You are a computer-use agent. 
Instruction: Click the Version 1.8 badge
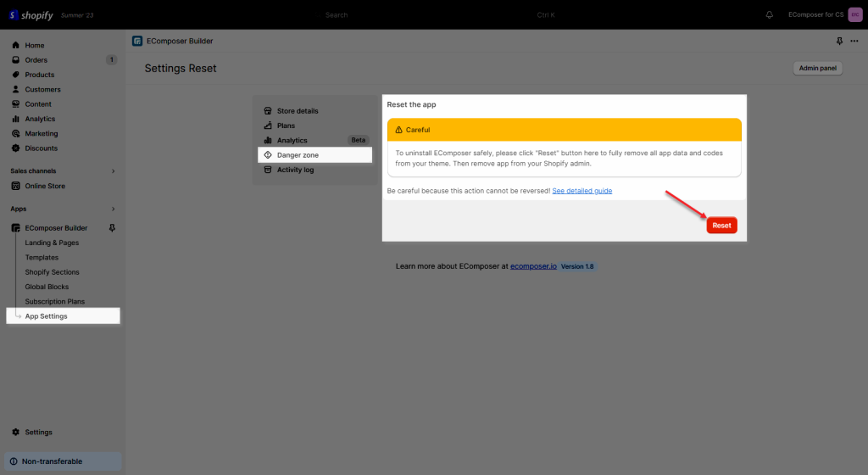pyautogui.click(x=577, y=266)
